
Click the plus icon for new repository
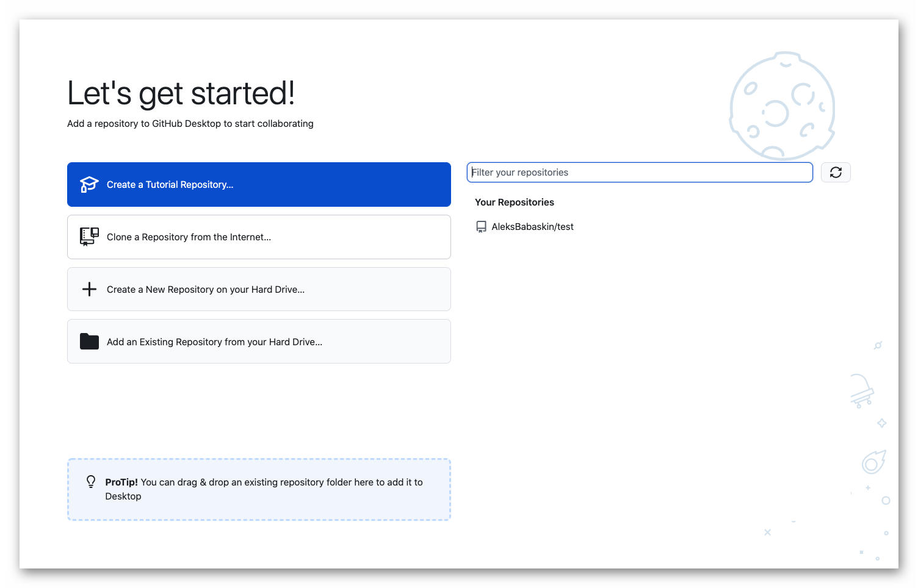tap(89, 289)
